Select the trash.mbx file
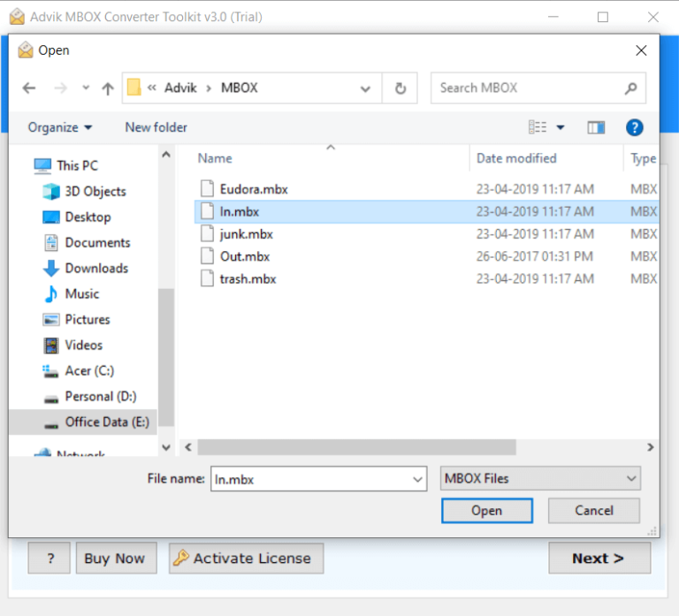The height and width of the screenshot is (616, 679). 248,278
